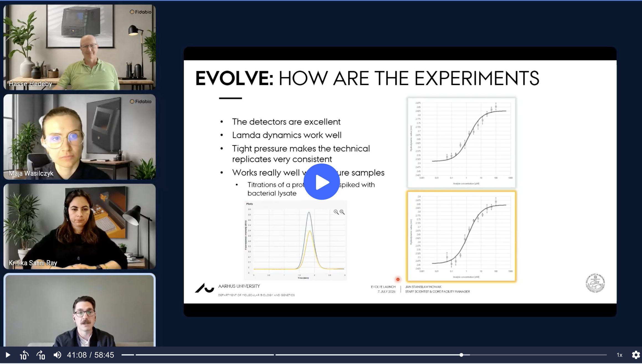
Task: Select Maja Wasilczyk's video tile
Action: (79, 137)
